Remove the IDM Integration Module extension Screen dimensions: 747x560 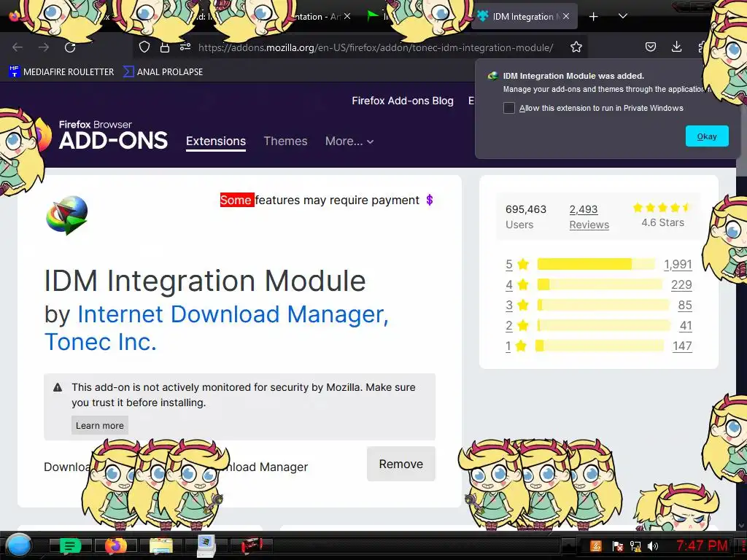point(400,464)
